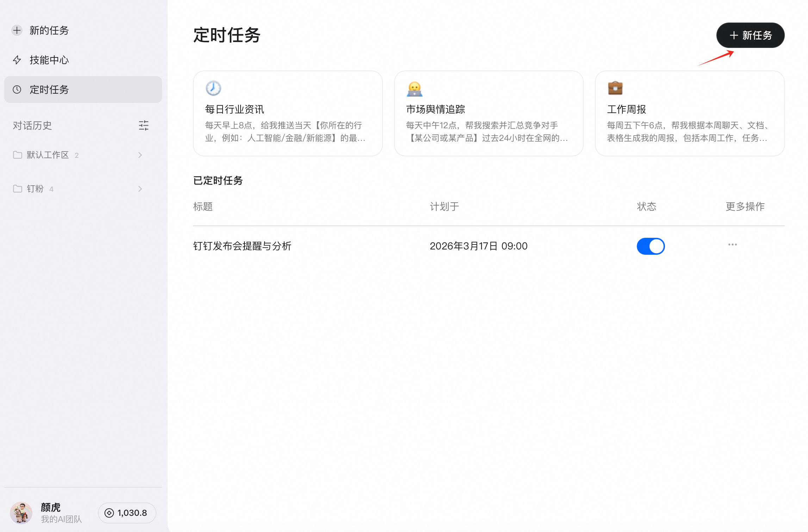Screen dimensions: 808x532
Task: Click the 1,030.8 credits balance button
Action: (127, 513)
